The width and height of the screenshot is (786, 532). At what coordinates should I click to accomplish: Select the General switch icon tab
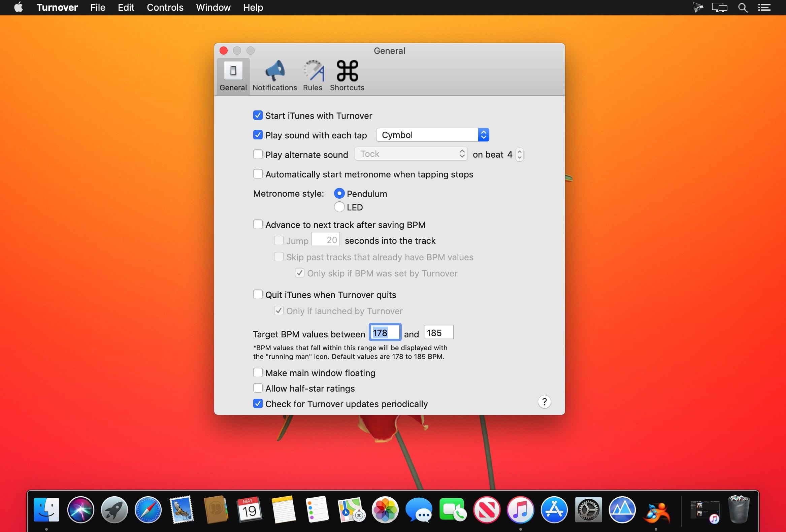[233, 76]
